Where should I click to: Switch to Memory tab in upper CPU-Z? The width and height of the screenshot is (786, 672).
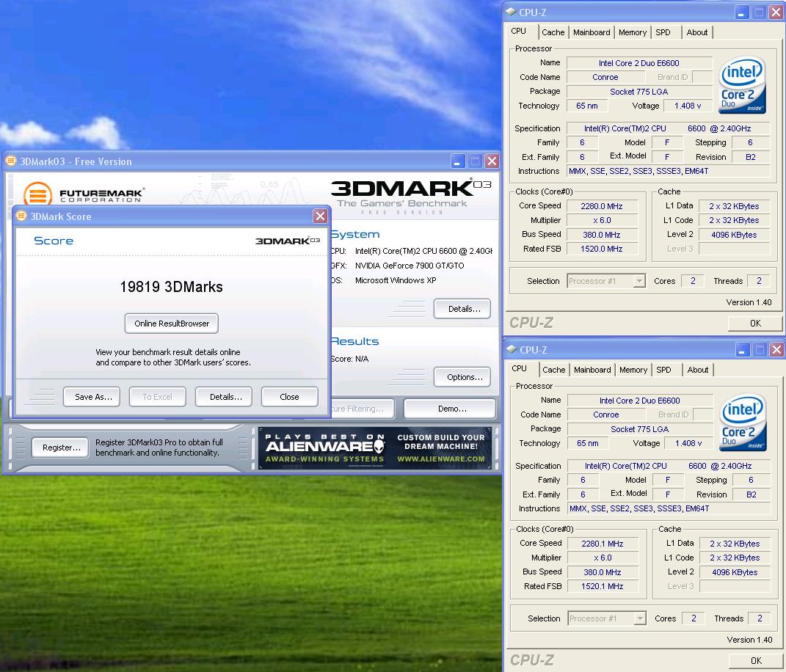[x=633, y=32]
